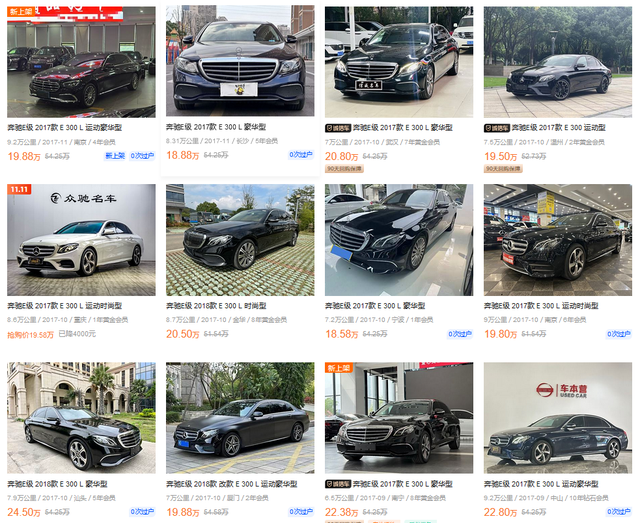
Task: Open the 2018款 E 300 L 时尚型 listing title
Action: tap(216, 306)
